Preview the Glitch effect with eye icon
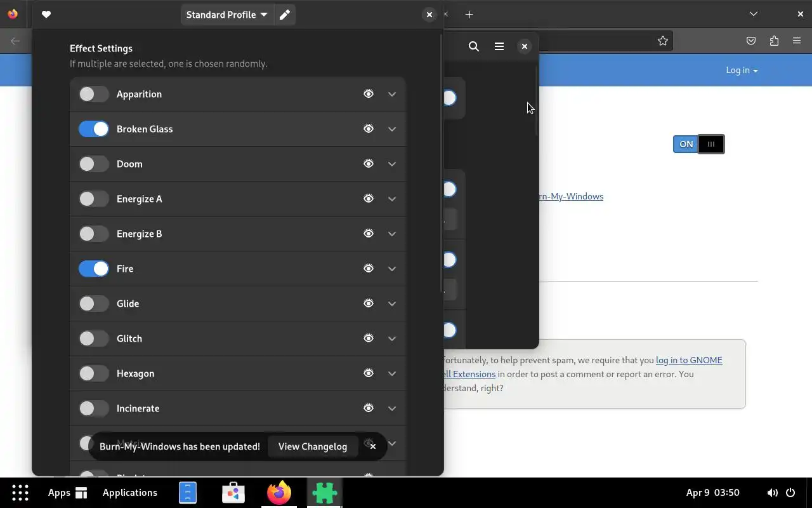The width and height of the screenshot is (812, 508). (369, 338)
